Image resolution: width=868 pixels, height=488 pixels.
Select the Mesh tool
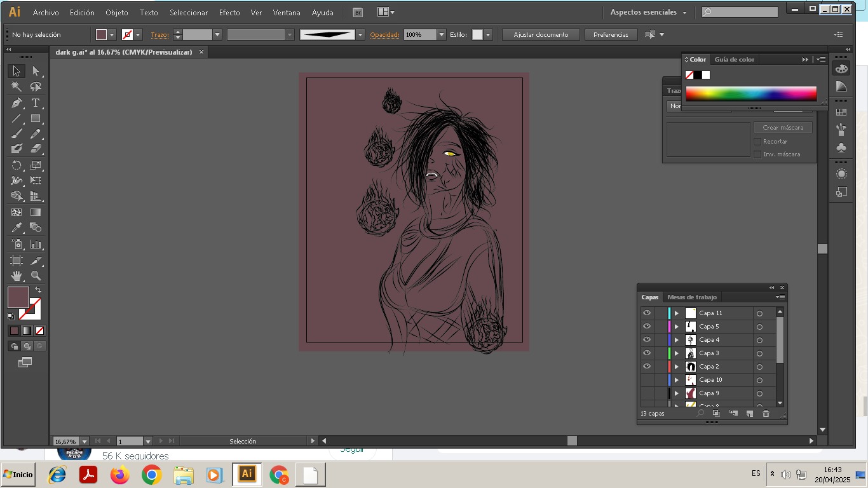coord(17,212)
